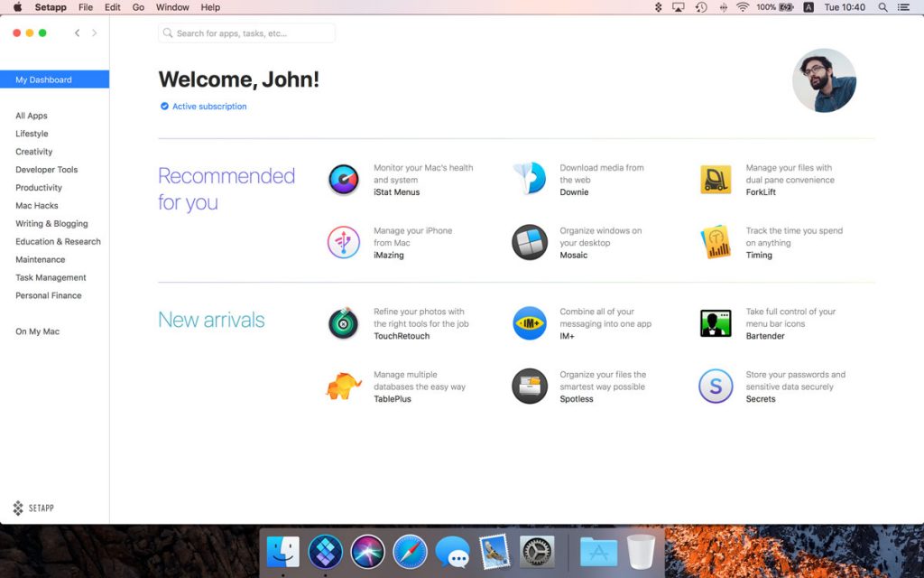Select All Apps in the sidebar
The image size is (924, 578).
32,116
